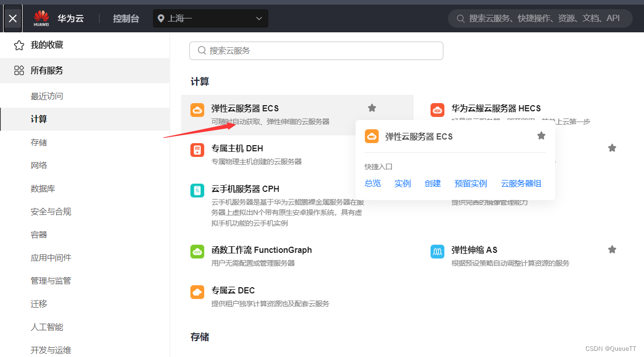The image size is (644, 357).
Task: Select the 安全与合规 sidebar category
Action: coord(51,211)
